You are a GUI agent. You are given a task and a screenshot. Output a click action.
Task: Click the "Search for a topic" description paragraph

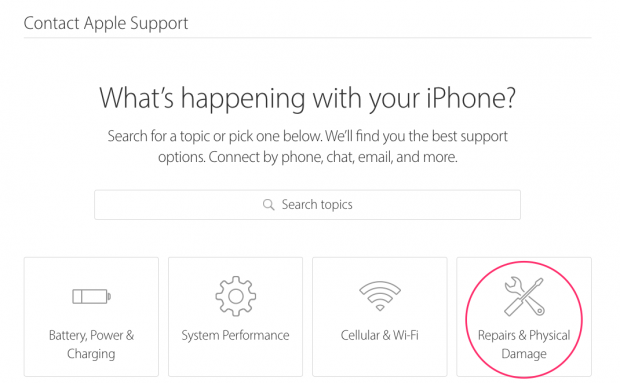tap(307, 147)
